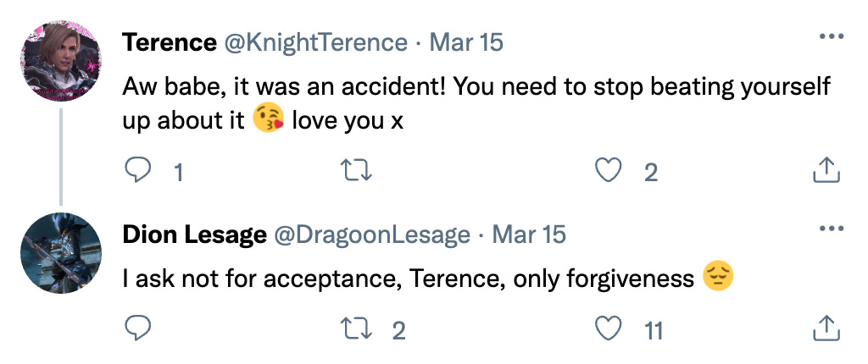The width and height of the screenshot is (868, 364).
Task: Open more options on Terence's tweet
Action: (831, 38)
